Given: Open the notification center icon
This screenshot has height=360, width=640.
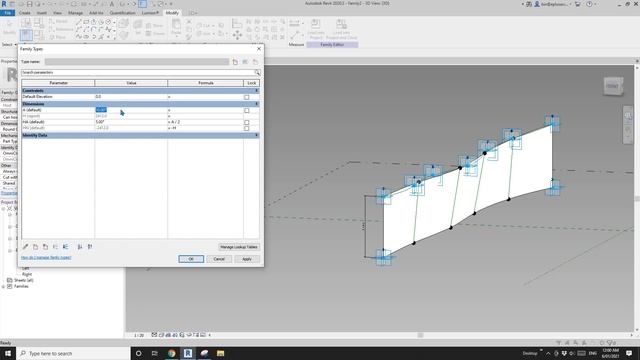Looking at the screenshot, I should (629, 353).
